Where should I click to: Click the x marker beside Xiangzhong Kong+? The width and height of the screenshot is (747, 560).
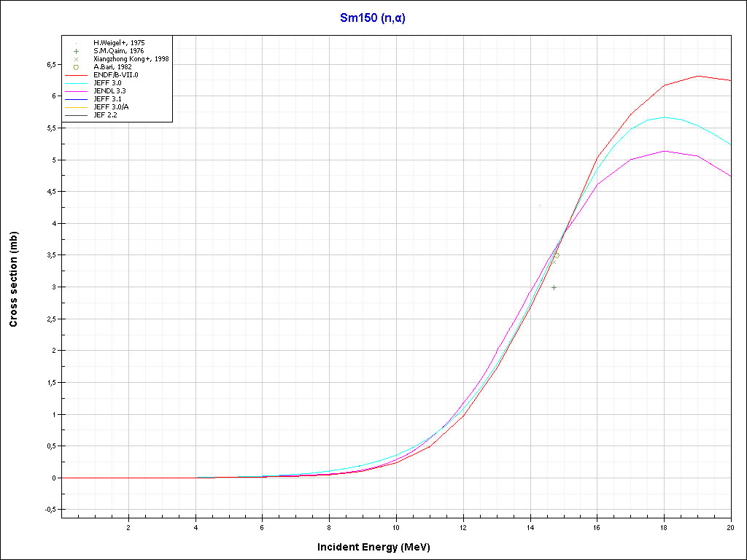(x=76, y=59)
